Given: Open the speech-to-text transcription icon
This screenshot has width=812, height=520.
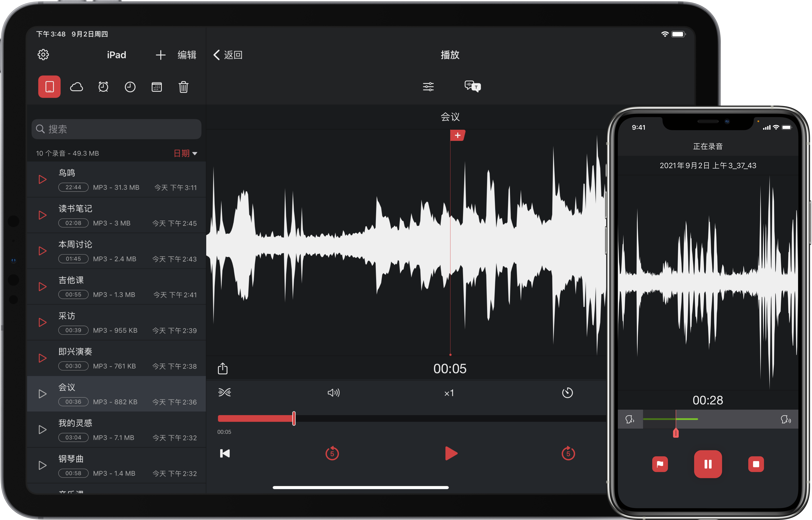Looking at the screenshot, I should tap(473, 86).
